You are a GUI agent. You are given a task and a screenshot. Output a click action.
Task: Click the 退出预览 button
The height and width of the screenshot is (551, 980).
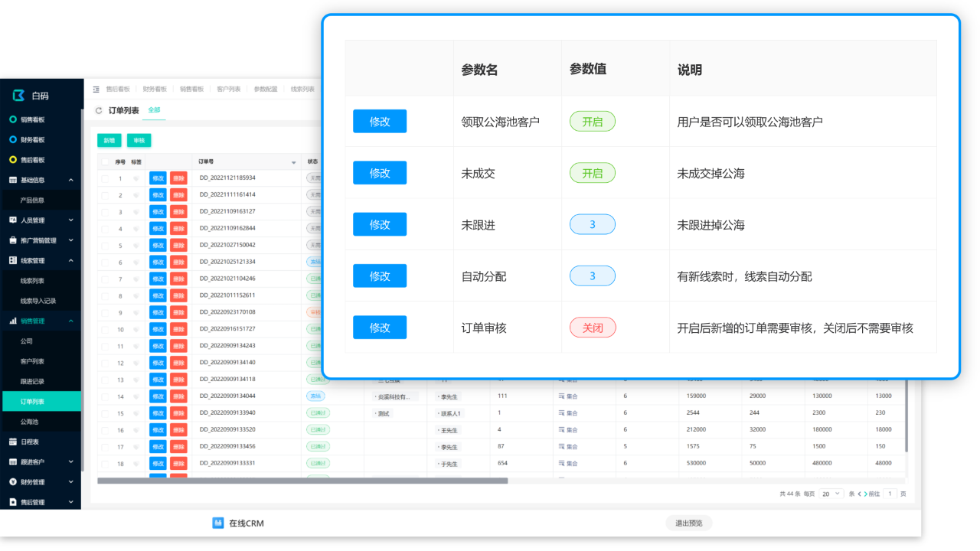(x=688, y=523)
